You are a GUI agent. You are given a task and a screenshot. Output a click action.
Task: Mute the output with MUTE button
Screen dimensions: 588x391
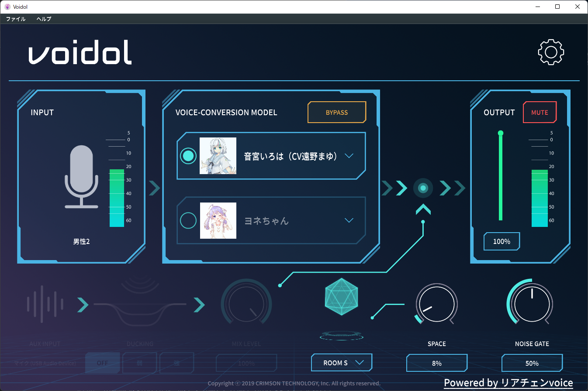click(540, 112)
